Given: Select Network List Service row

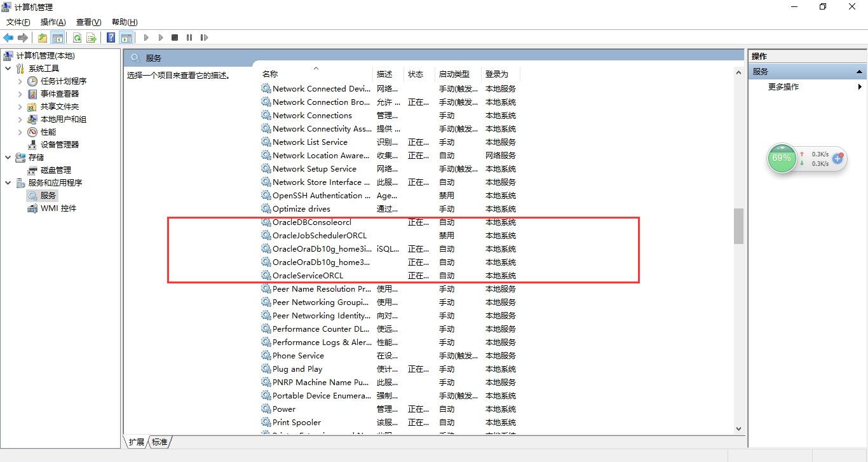Looking at the screenshot, I should (x=390, y=142).
